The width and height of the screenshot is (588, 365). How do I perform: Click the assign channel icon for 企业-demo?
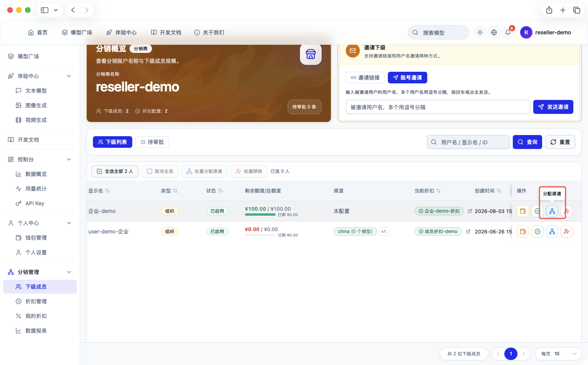click(552, 211)
